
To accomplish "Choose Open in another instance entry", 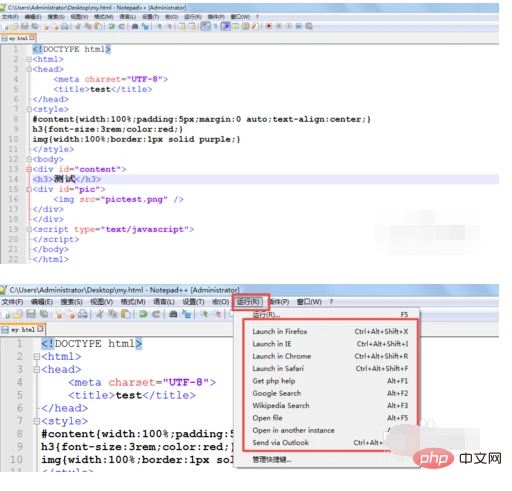I will [330, 430].
